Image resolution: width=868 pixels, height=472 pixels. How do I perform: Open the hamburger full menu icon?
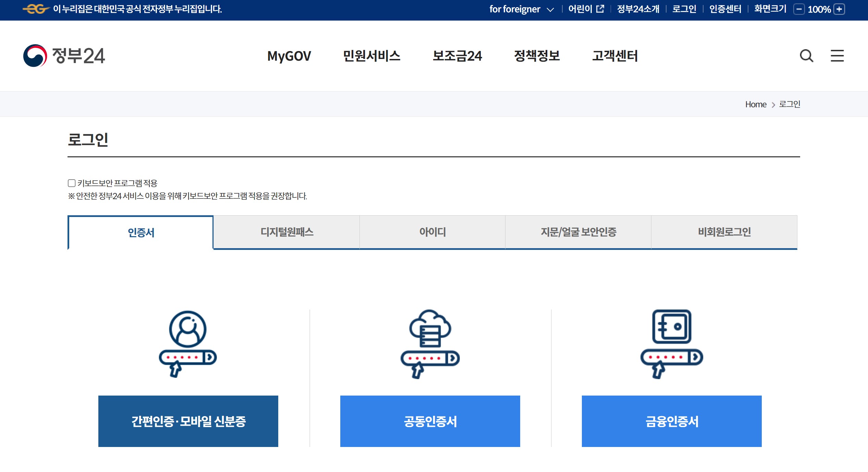[x=837, y=56]
